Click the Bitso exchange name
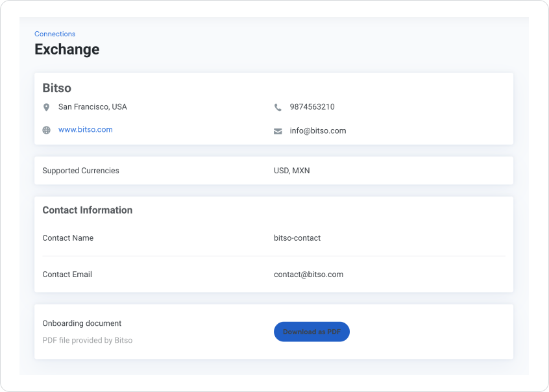Screen dimensions: 549x392 (56, 88)
